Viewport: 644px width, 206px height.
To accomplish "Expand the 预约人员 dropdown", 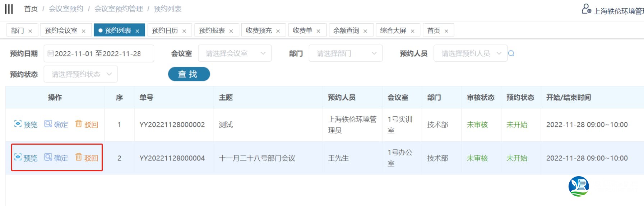I will (470, 53).
